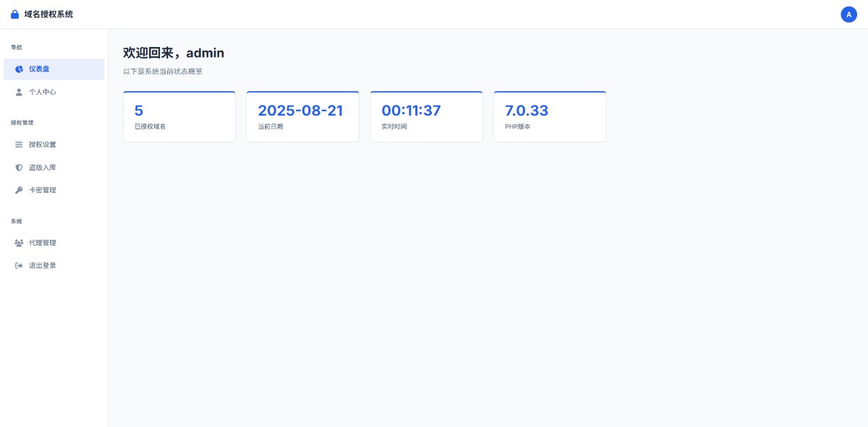Open the 代理管理 menu label
The width and height of the screenshot is (868, 427).
(43, 243)
